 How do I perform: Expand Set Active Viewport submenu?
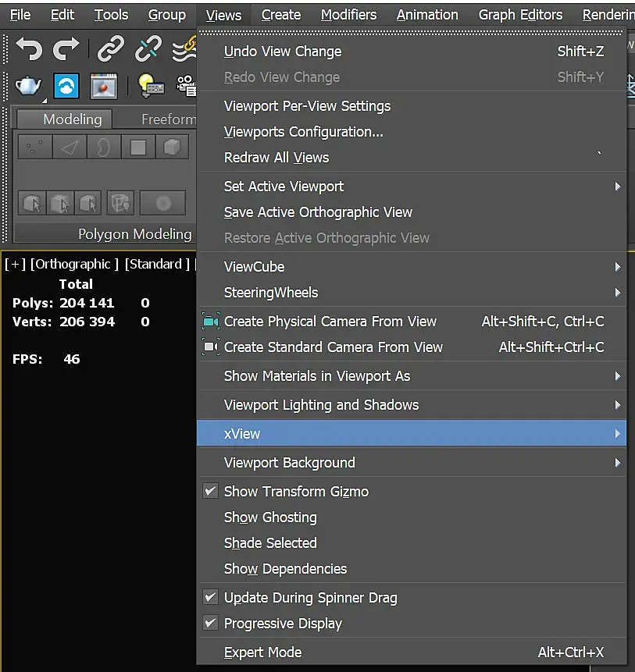[x=411, y=187]
